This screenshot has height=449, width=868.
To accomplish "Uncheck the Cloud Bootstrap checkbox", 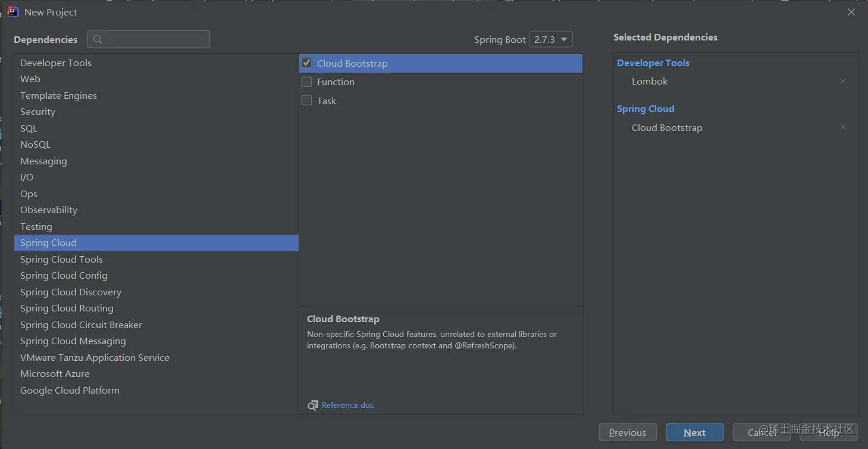I will pos(307,63).
